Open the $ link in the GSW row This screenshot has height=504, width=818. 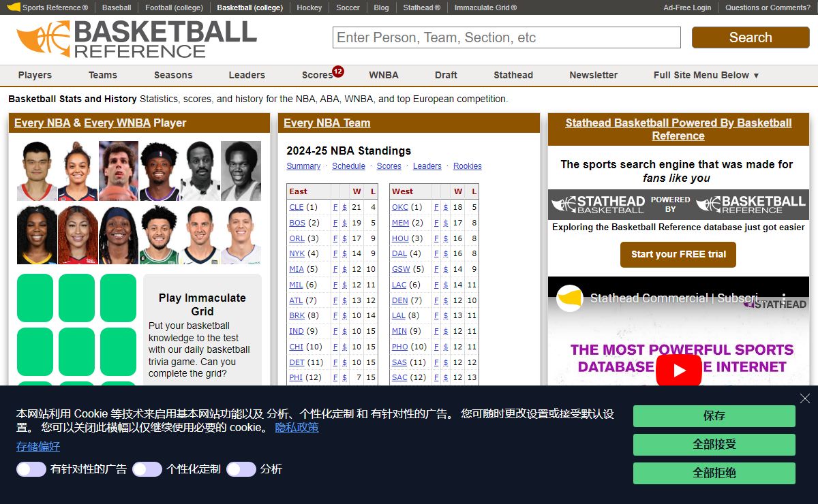pos(446,269)
